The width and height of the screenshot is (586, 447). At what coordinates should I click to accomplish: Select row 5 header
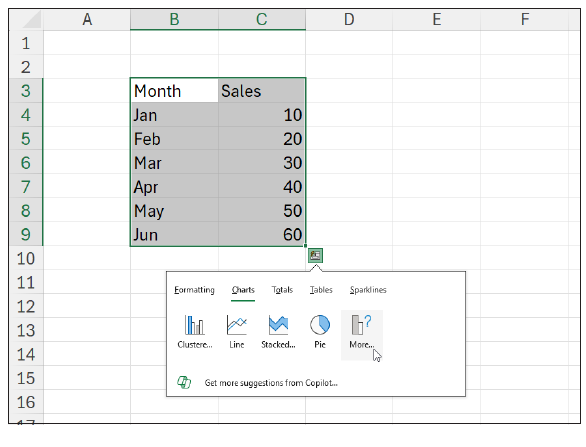click(26, 138)
